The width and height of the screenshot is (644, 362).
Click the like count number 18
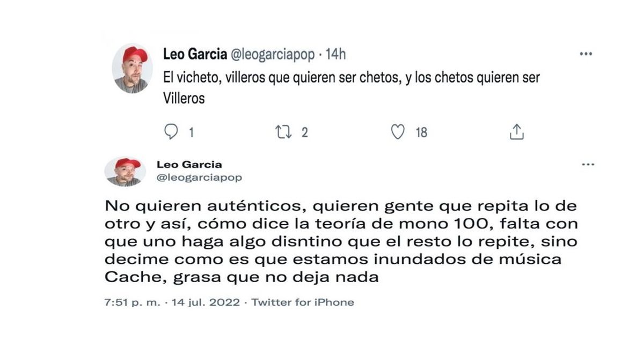[421, 132]
